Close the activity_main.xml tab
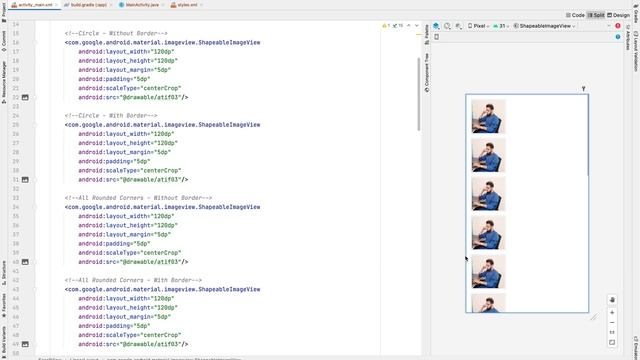The image size is (640, 360). (56, 5)
